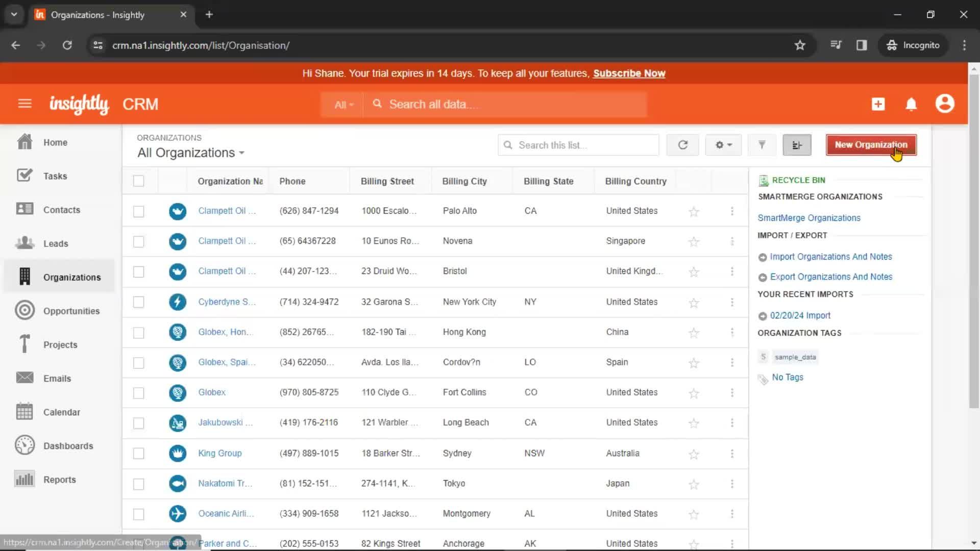Check the Clampett Oil Palo Alto checkbox
This screenshot has height=551, width=980.
[138, 211]
